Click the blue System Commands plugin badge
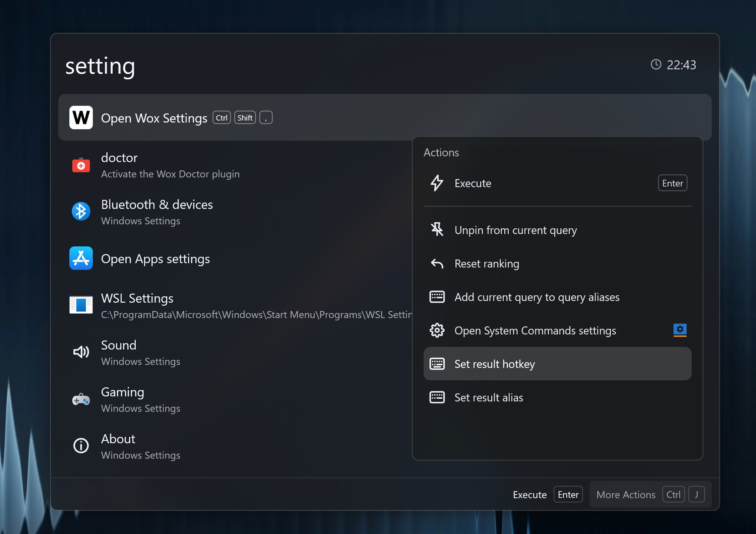Image resolution: width=756 pixels, height=534 pixels. pos(680,330)
